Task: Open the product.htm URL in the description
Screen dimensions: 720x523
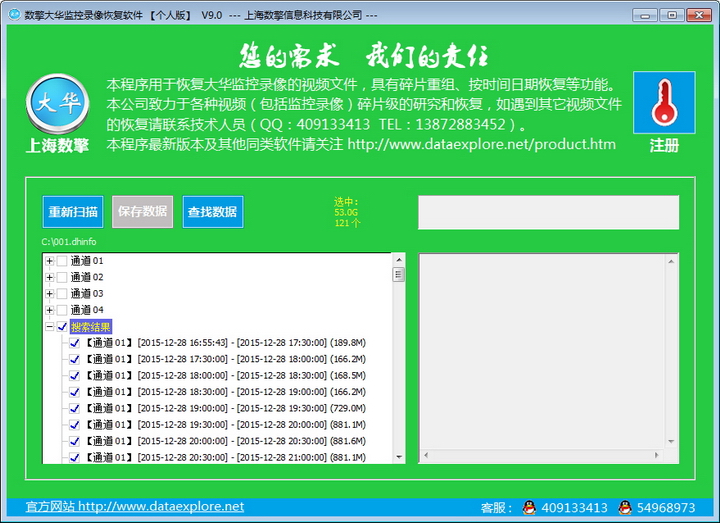Action: (x=482, y=144)
